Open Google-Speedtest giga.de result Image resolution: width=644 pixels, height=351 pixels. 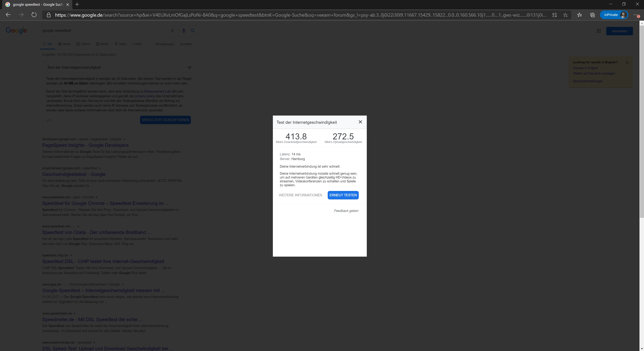click(x=103, y=290)
